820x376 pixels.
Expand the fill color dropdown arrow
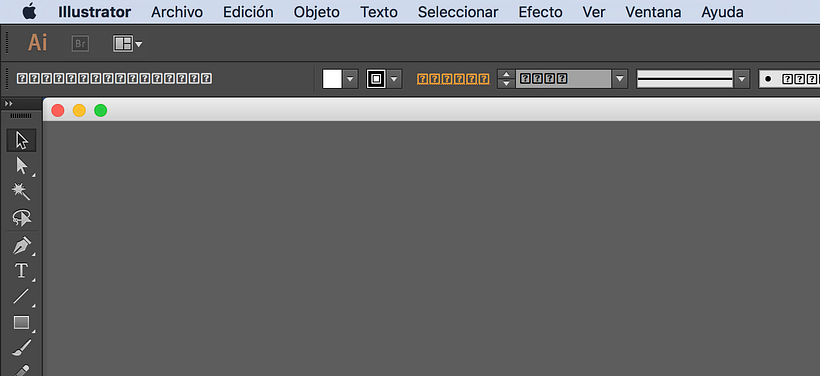350,79
